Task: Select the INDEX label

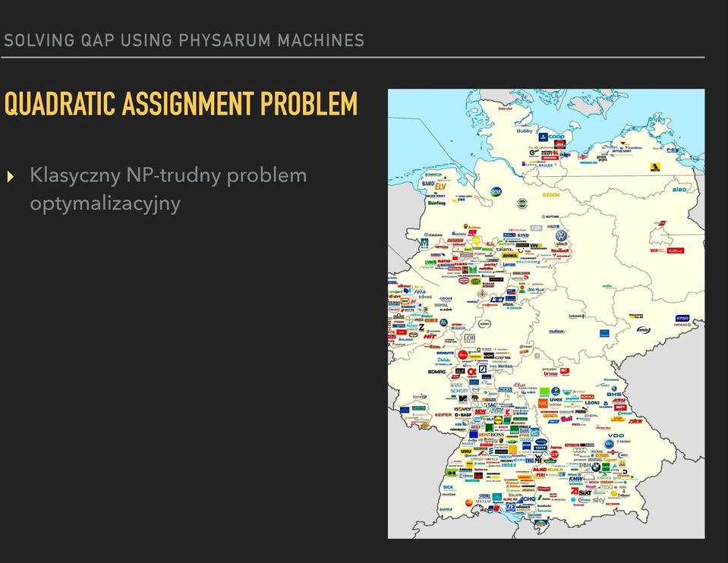Action: point(509,464)
